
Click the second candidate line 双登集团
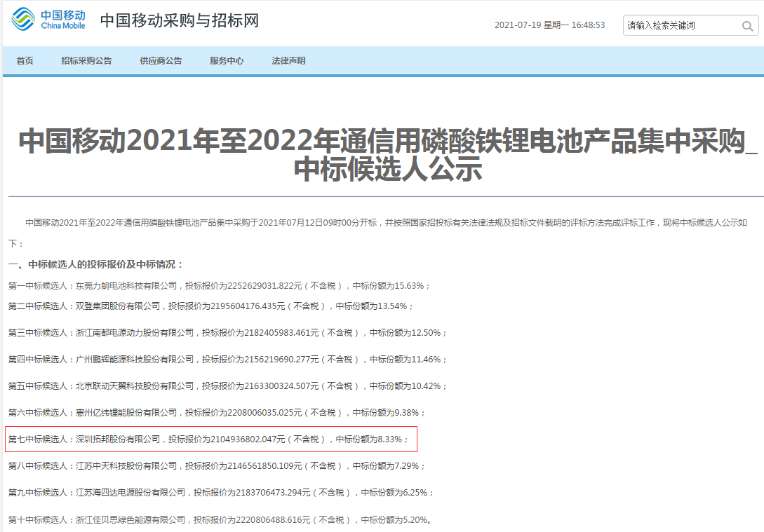[x=210, y=306]
